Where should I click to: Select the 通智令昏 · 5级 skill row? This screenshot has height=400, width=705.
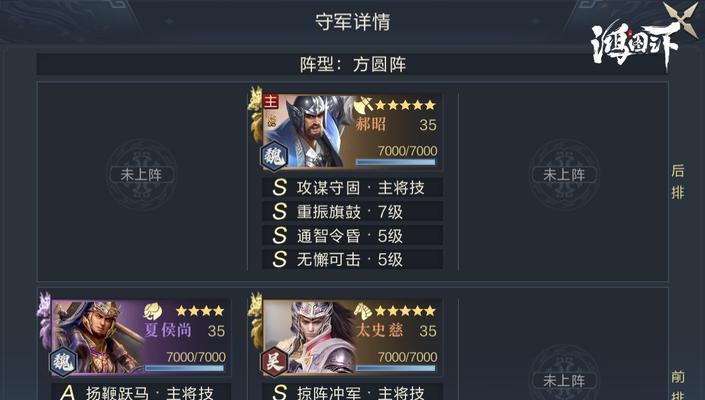(352, 235)
